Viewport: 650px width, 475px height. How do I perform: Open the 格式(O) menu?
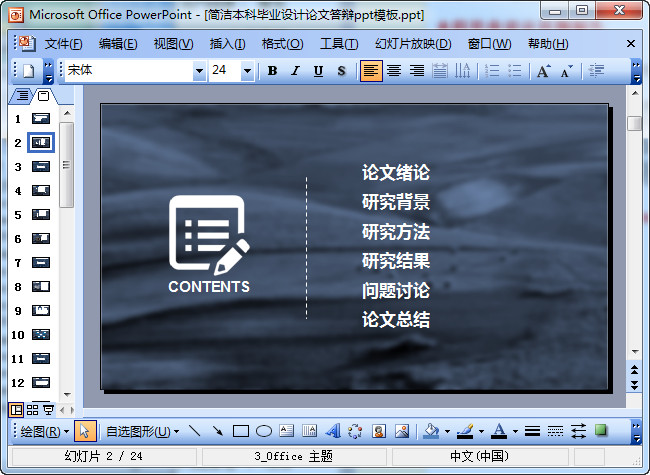(282, 44)
